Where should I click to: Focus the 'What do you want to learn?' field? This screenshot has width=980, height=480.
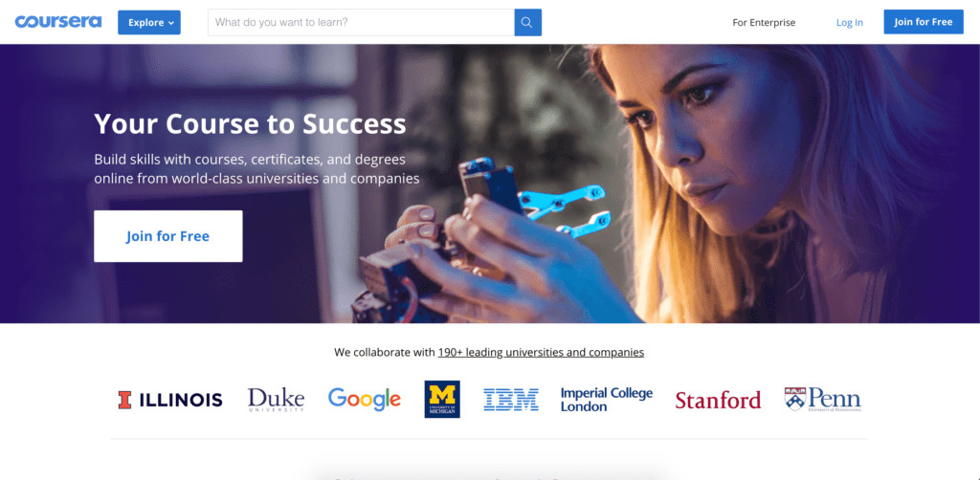click(361, 22)
